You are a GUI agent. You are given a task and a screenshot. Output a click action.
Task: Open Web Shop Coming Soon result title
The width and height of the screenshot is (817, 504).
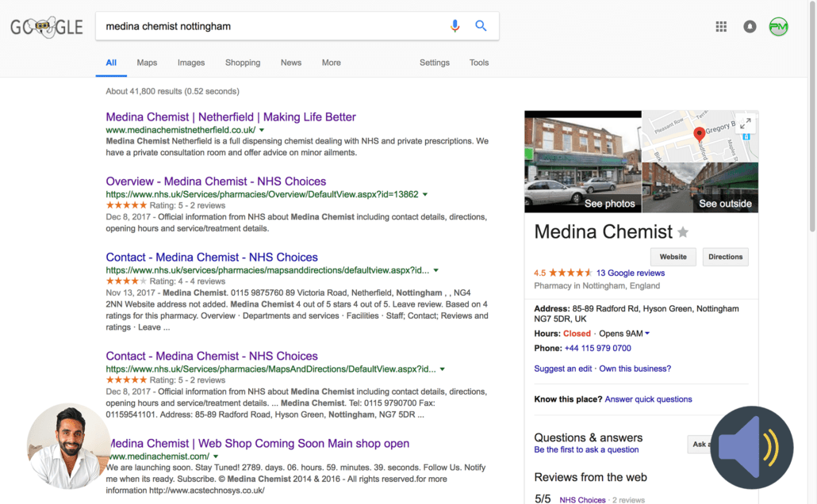259,444
